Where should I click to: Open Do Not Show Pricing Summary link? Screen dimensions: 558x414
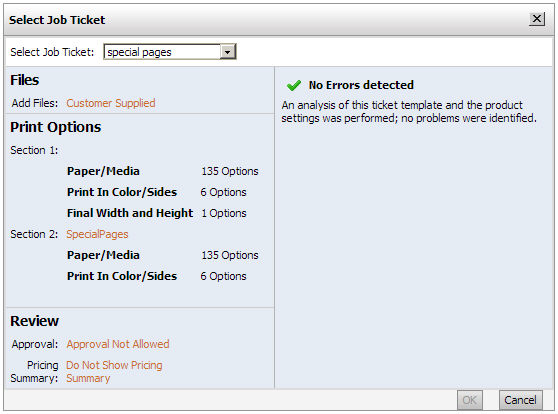pyautogui.click(x=114, y=371)
